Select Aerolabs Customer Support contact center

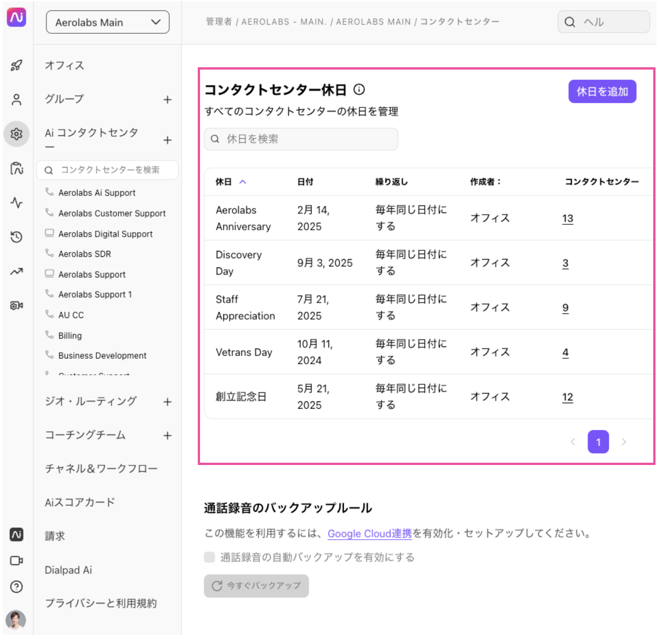click(112, 213)
